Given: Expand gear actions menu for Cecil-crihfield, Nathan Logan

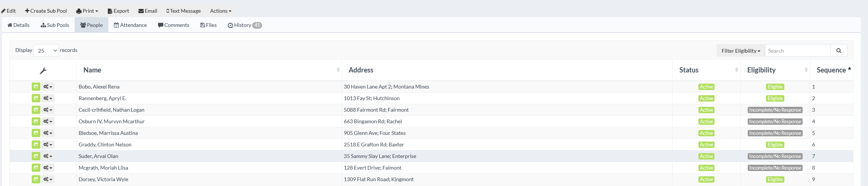Looking at the screenshot, I should pos(48,110).
